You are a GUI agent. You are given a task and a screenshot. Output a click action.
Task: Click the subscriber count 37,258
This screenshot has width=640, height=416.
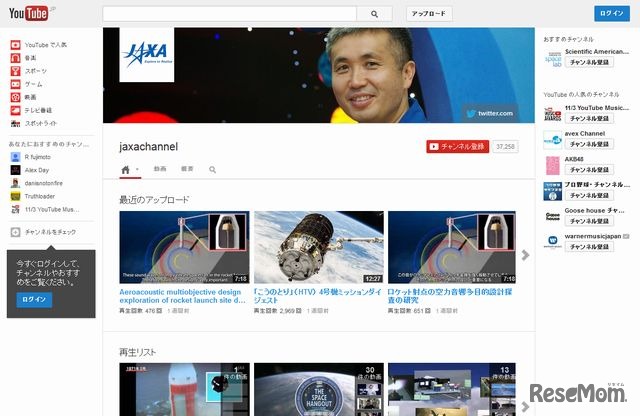click(505, 147)
